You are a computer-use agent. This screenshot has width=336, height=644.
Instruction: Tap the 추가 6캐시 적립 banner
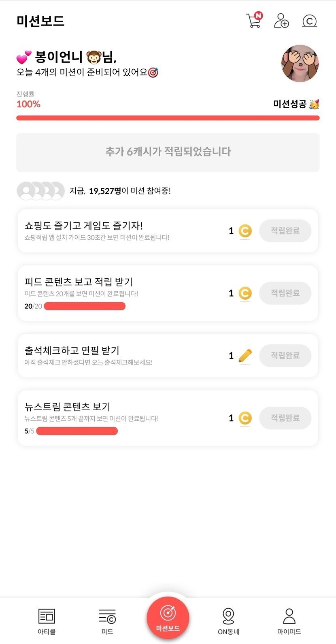pos(168,152)
